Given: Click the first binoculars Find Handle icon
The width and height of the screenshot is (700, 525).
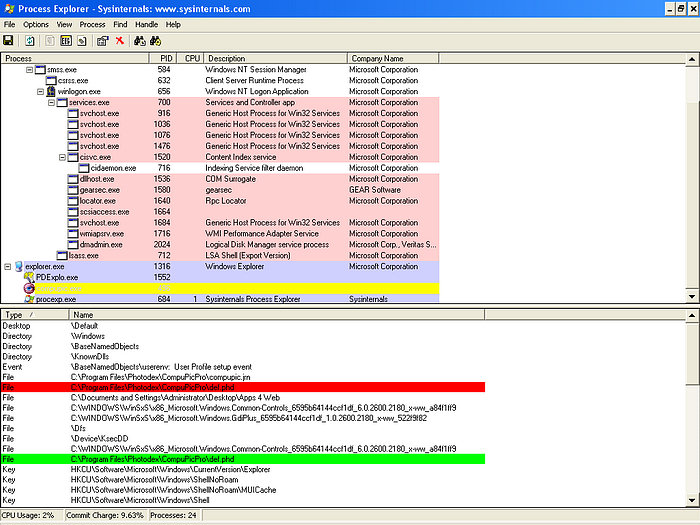Looking at the screenshot, I should pos(140,41).
